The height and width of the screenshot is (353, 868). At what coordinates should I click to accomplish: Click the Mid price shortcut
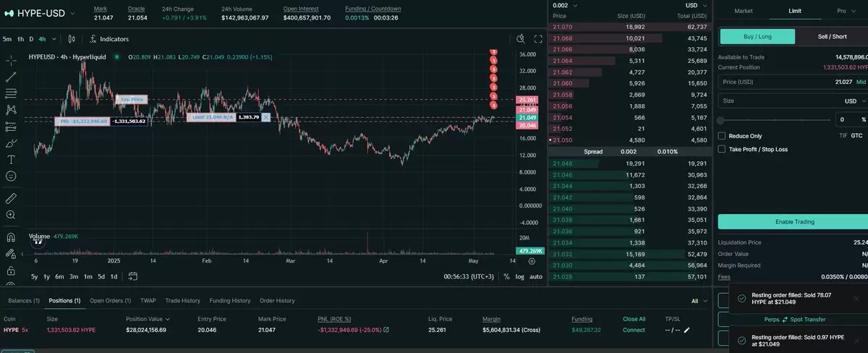click(x=861, y=82)
